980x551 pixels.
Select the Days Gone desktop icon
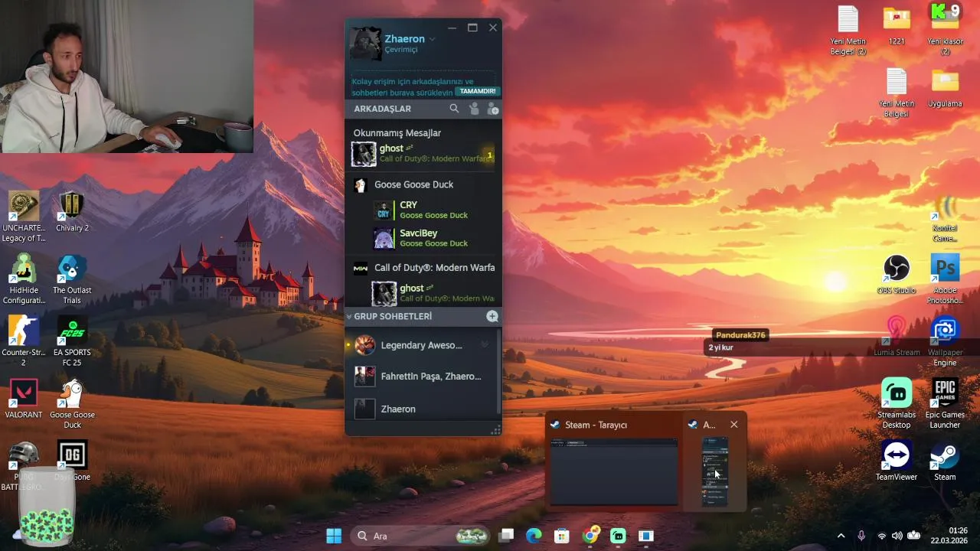click(72, 461)
